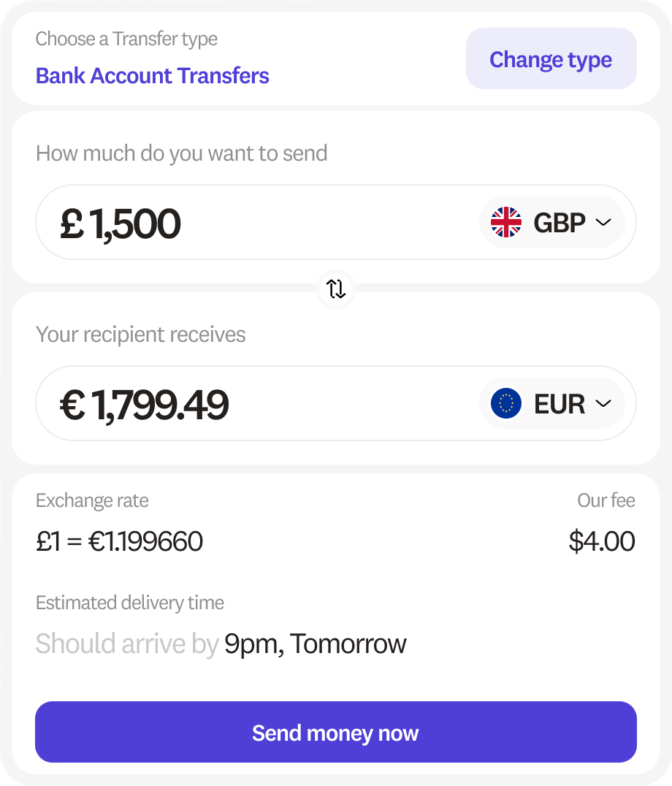The height and width of the screenshot is (786, 672).
Task: Click the How much do you want to send label
Action: pos(181,153)
